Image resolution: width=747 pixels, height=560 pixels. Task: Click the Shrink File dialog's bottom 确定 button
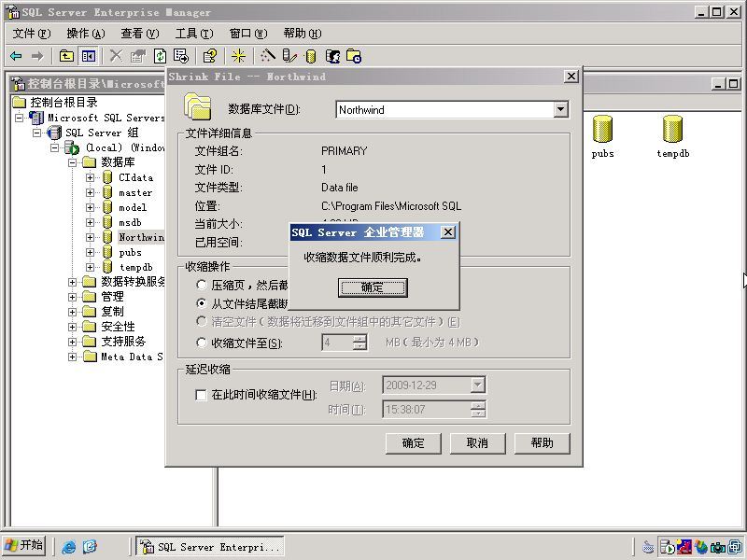(413, 443)
